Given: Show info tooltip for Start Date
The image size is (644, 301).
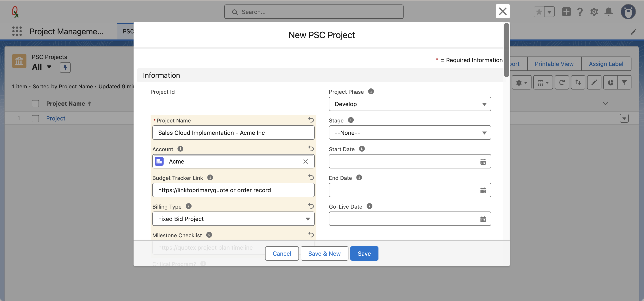Looking at the screenshot, I should pos(361,149).
